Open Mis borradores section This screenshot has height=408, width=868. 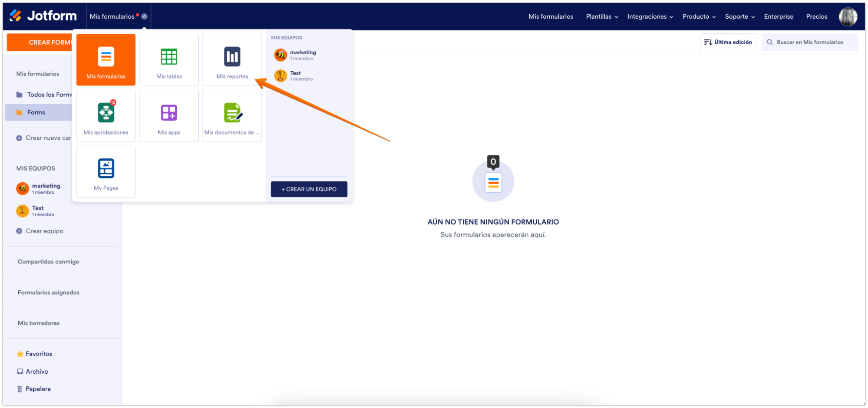pos(39,323)
